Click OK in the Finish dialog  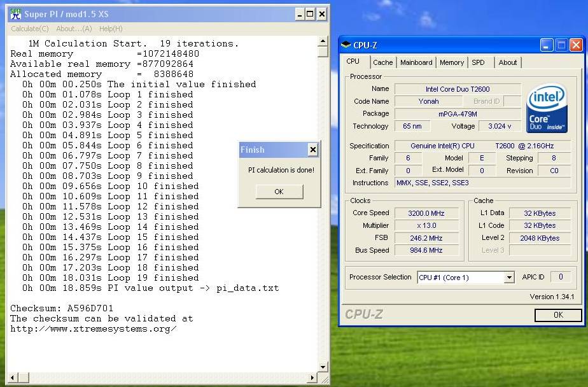pos(279,192)
